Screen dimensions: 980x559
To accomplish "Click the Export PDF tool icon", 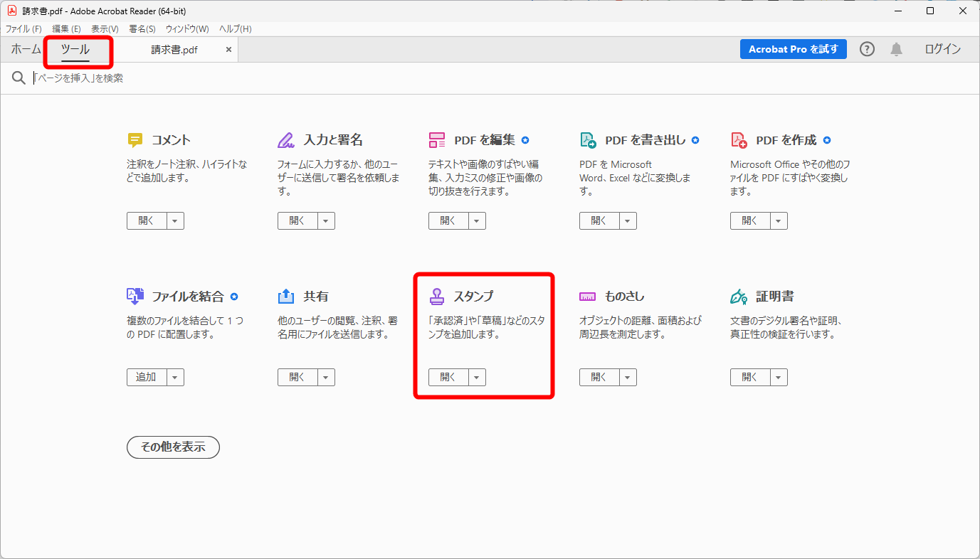I will tap(588, 140).
